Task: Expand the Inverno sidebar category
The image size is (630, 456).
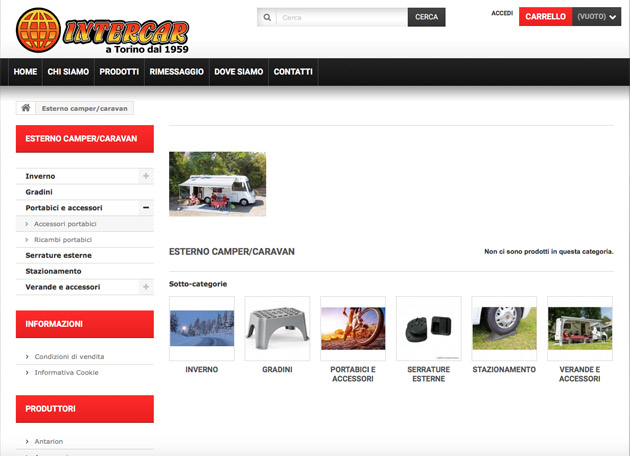Action: (x=146, y=176)
